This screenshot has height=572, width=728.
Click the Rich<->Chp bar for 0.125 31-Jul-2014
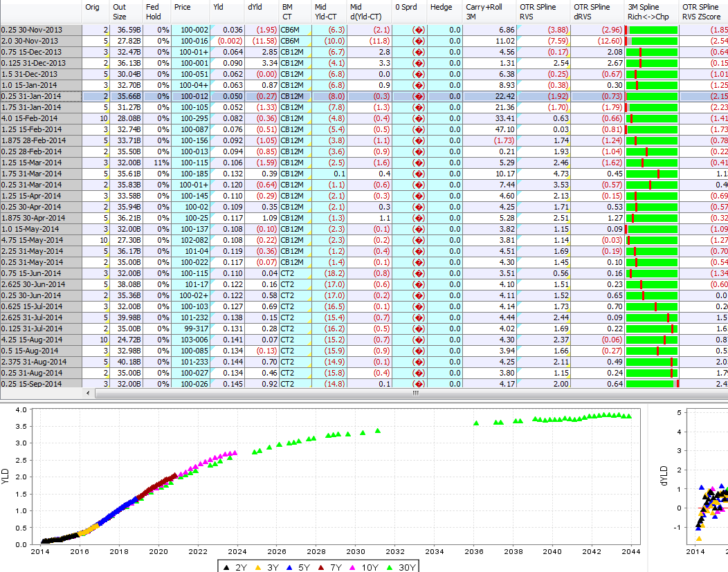pos(651,329)
